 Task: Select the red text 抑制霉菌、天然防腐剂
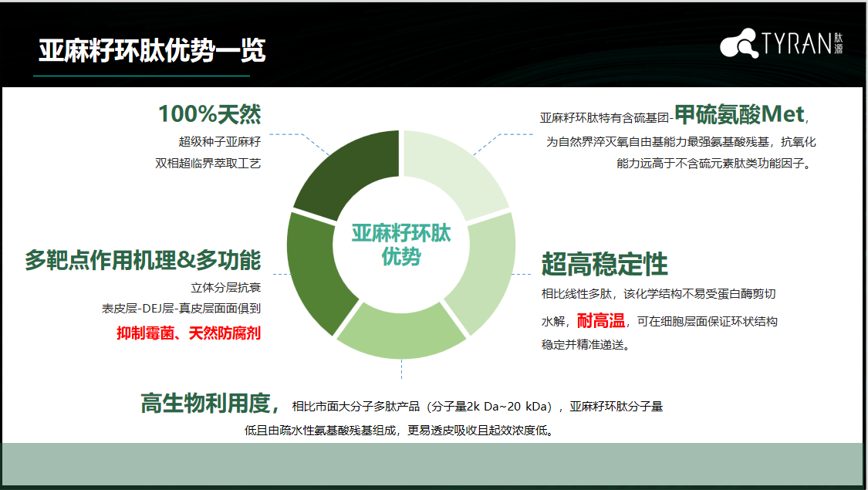point(189,333)
